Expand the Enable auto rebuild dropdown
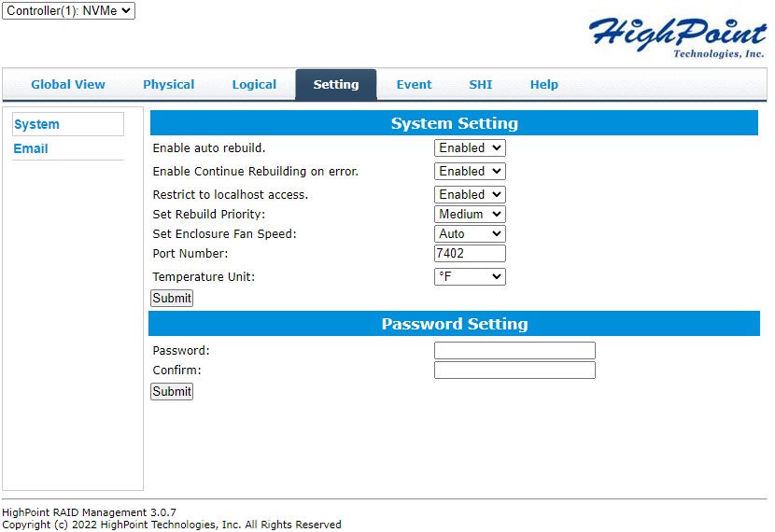Screen dimensions: 775x532 (x=470, y=147)
